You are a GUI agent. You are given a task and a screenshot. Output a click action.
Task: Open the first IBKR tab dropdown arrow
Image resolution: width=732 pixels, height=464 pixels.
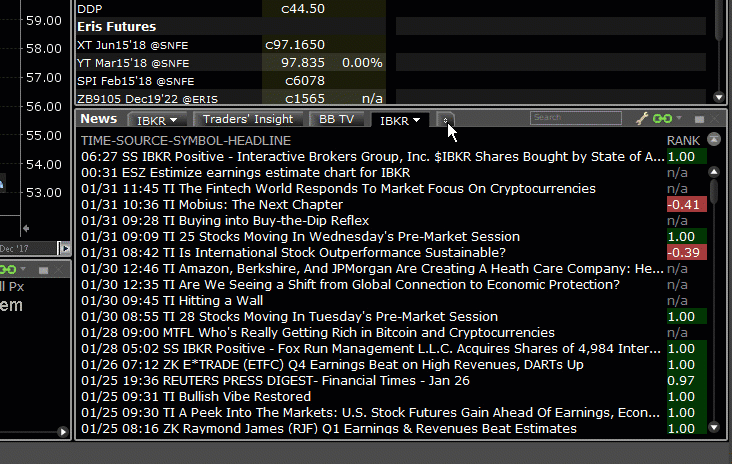tap(173, 120)
